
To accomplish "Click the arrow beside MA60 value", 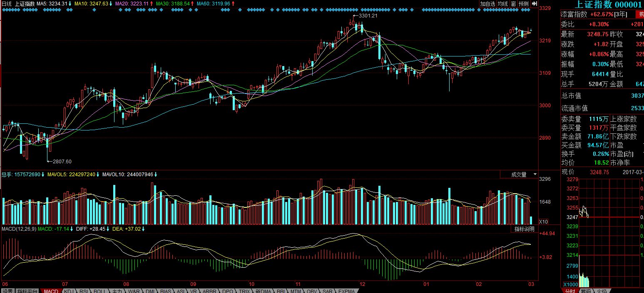I will (x=233, y=4).
